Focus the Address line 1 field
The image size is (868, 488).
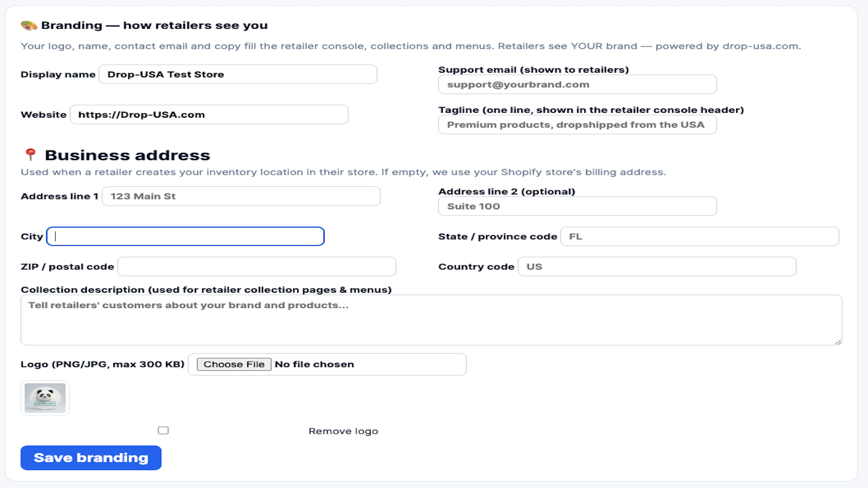[241, 196]
